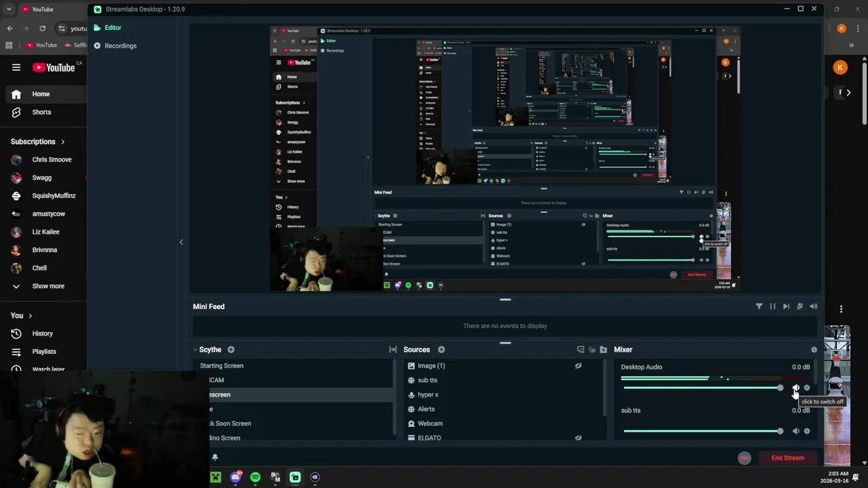The width and height of the screenshot is (868, 488).
Task: Click the layered source icon in Sources header
Action: (x=580, y=350)
